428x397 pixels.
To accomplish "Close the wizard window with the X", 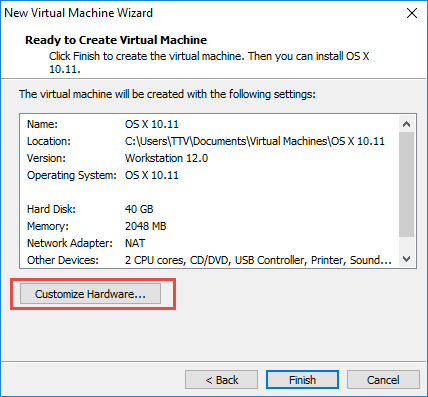I will pyautogui.click(x=412, y=13).
